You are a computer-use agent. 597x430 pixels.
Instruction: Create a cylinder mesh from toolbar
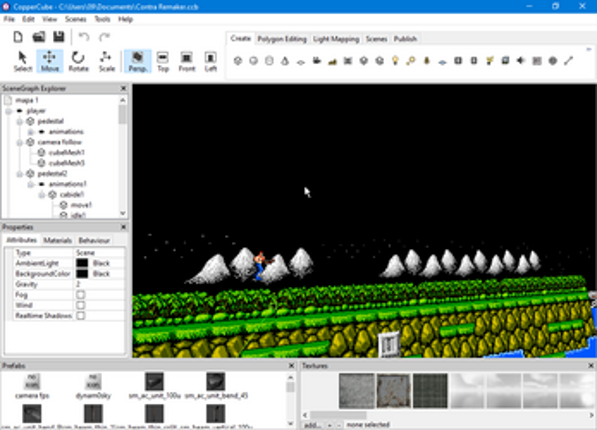(x=269, y=61)
